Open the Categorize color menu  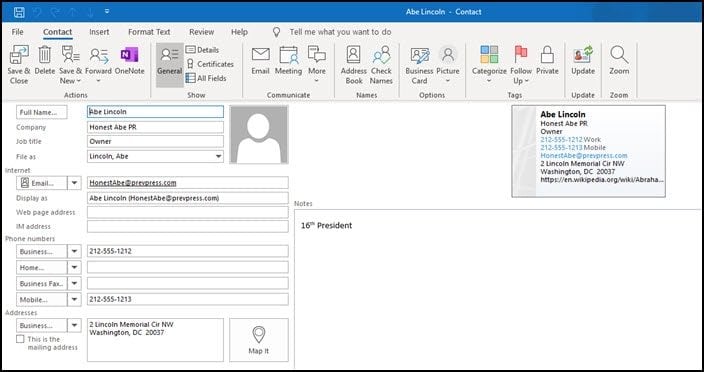coord(489,65)
